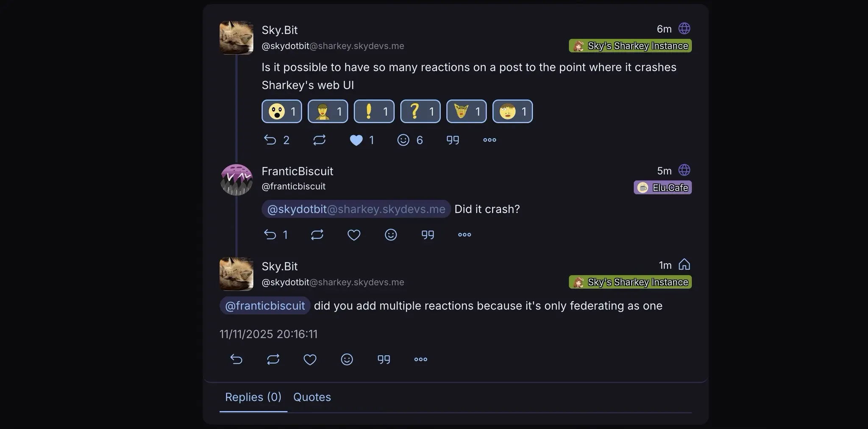Open FranticBiscuit's avatar profile picture
The image size is (868, 429).
[x=236, y=180]
